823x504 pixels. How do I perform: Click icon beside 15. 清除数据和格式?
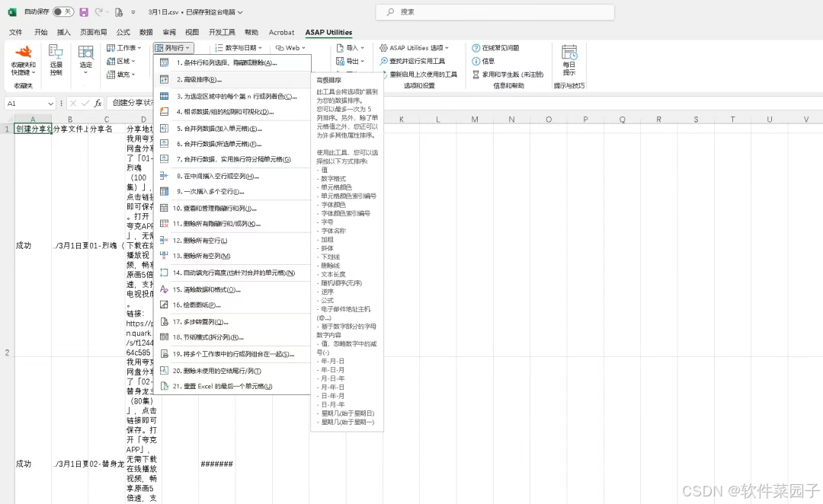(165, 289)
